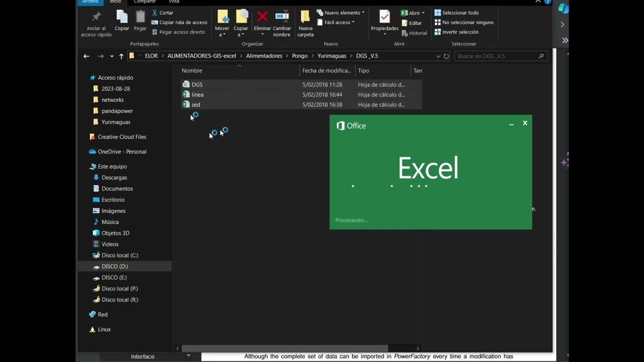The image size is (644, 362).
Task: Select Cortar in the ribbon
Action: tap(163, 13)
